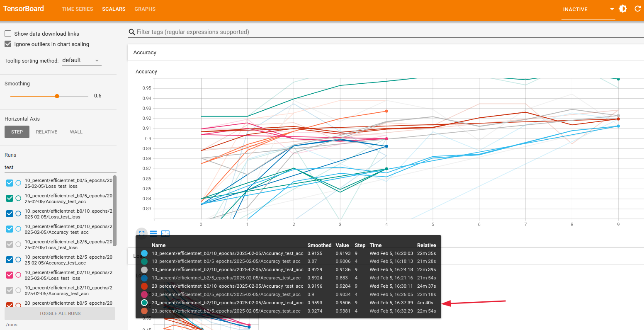The width and height of the screenshot is (644, 330).
Task: Enable Show data download links checkbox
Action: [8, 34]
